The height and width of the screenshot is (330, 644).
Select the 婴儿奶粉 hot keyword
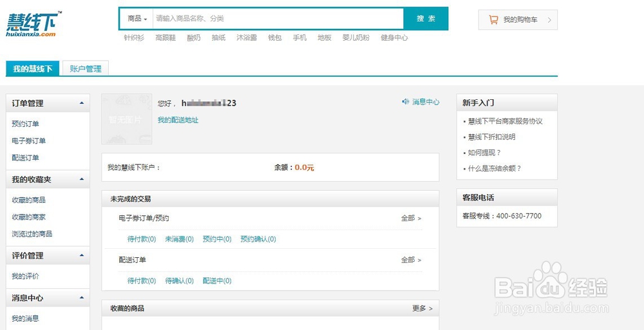coord(356,37)
